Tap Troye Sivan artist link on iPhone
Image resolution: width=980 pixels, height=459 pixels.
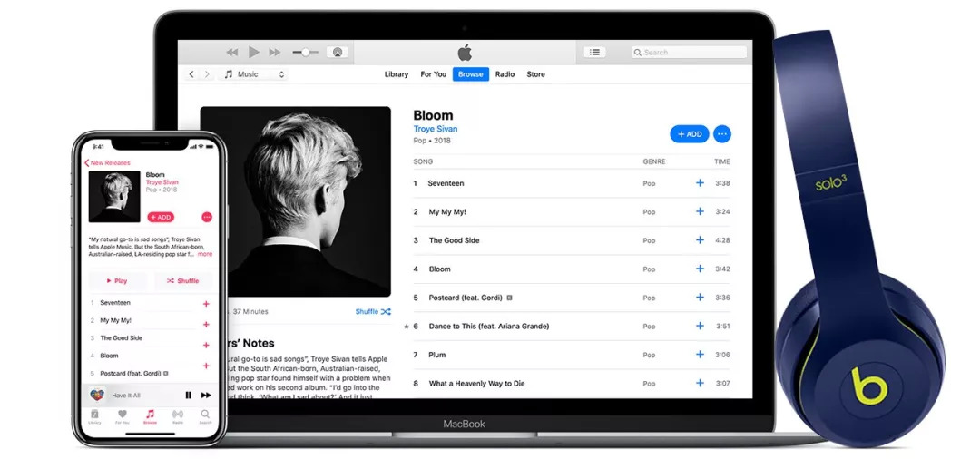162,182
